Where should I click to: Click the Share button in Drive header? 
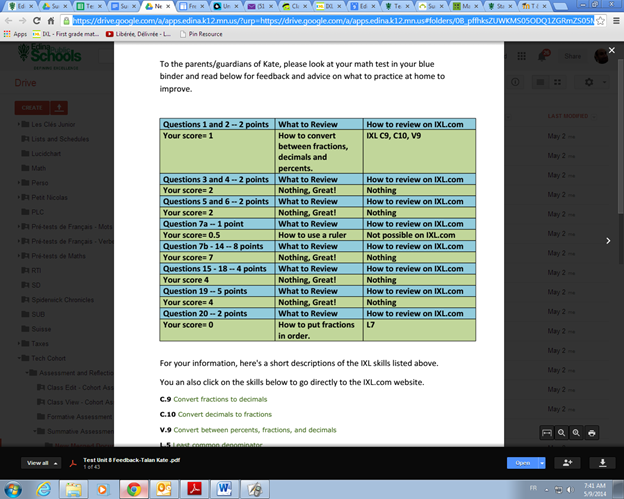[572, 56]
